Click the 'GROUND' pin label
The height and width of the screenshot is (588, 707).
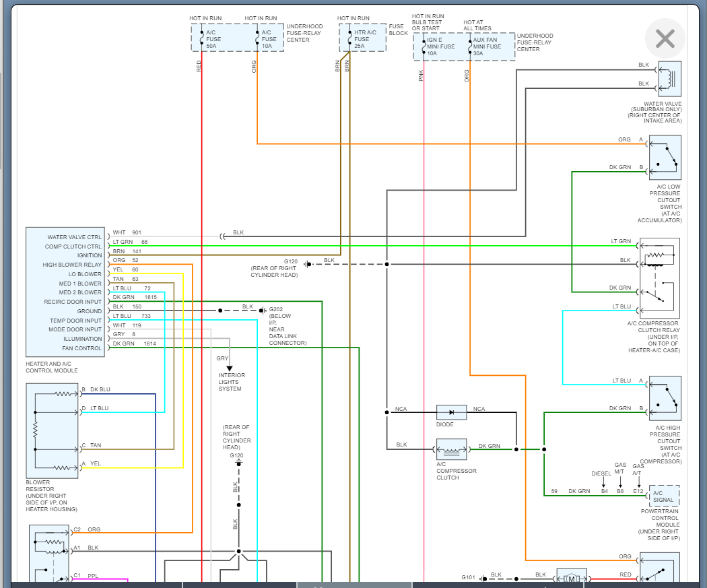point(90,311)
